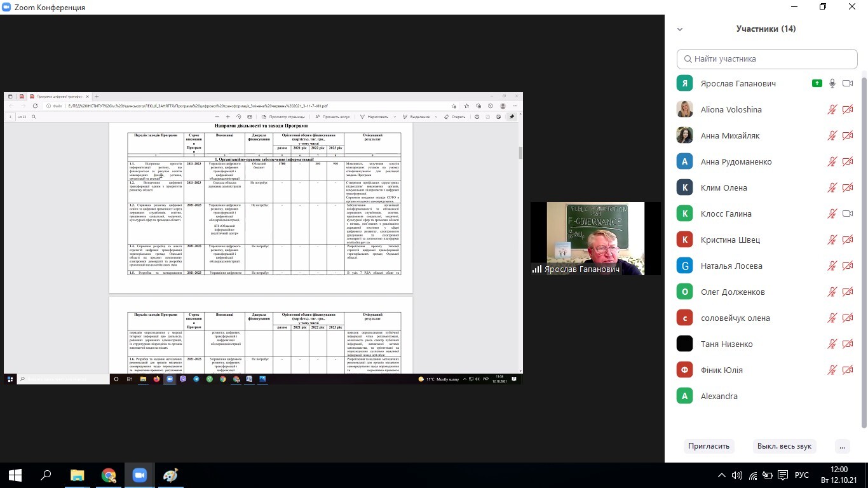Viewport: 868px width, 488px height.
Task: Select the Клим Олена participant name
Action: pos(724,187)
